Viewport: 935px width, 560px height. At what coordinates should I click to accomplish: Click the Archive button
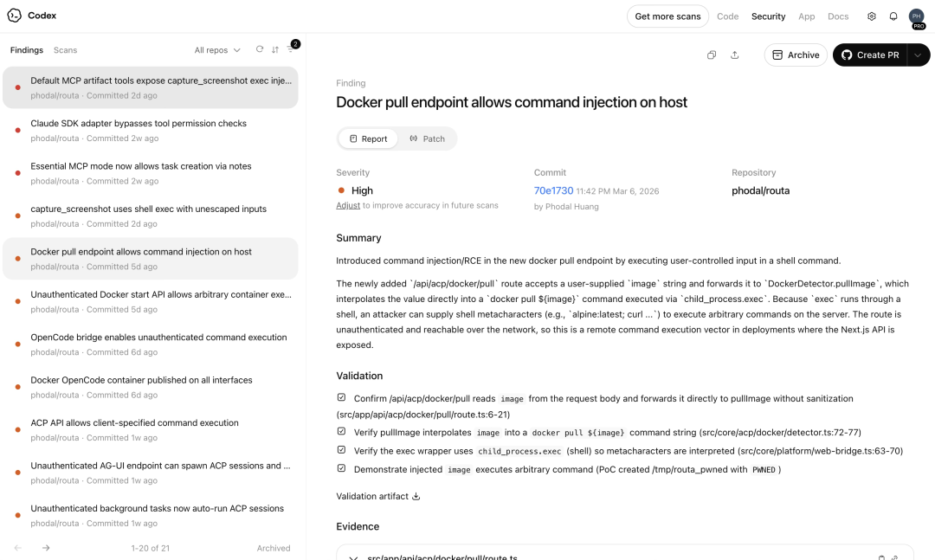[796, 55]
